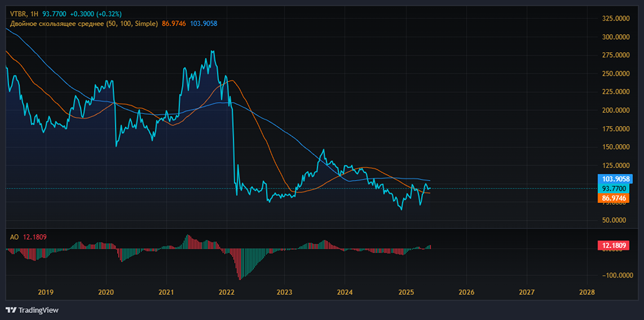Open the Двойное скользящее среднее indicator legend
Screen dimensions: 644x320
pos(84,24)
